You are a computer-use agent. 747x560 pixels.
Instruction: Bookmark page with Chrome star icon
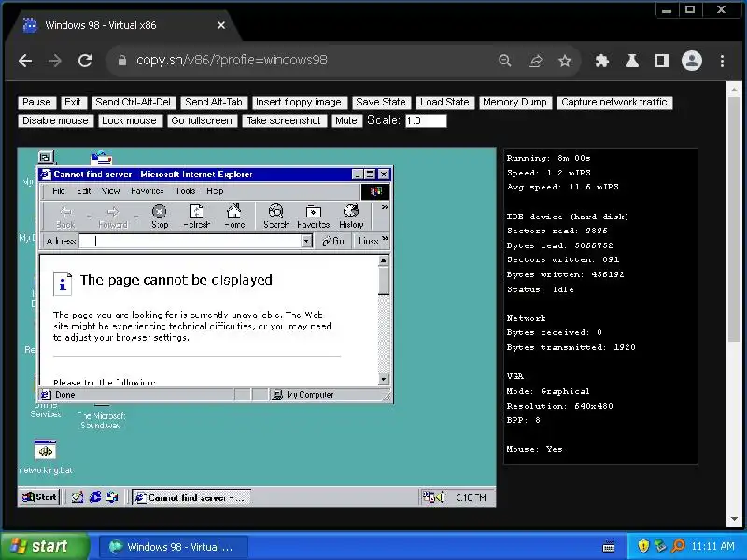565,61
